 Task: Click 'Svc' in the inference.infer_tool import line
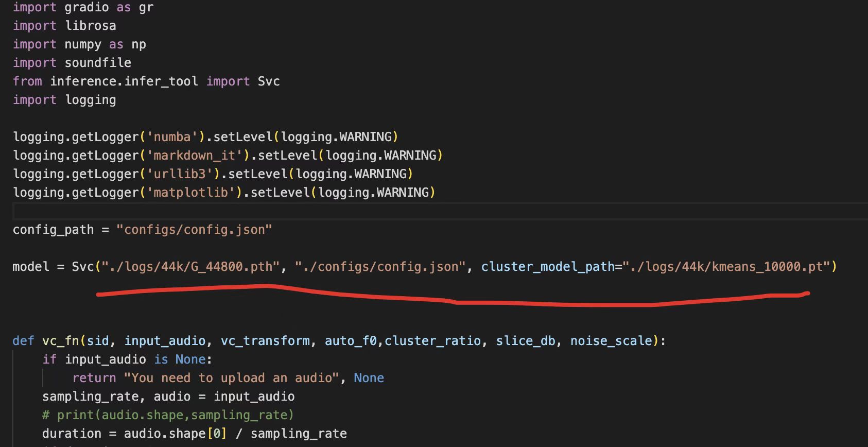tap(269, 81)
